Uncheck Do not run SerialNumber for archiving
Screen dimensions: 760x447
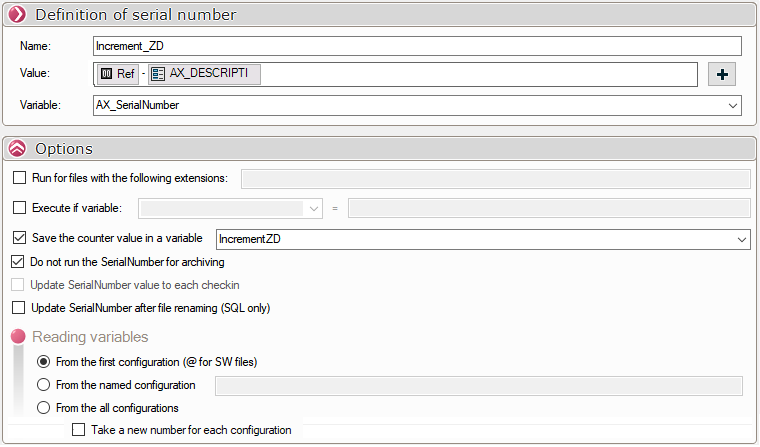pyautogui.click(x=20, y=262)
